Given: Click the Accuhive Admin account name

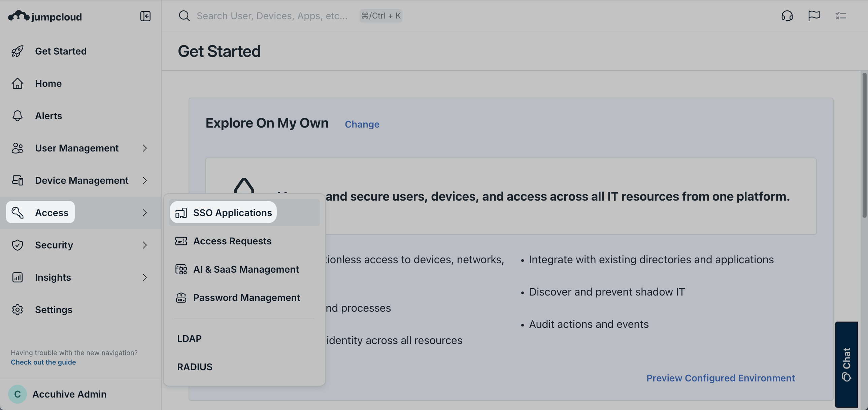Looking at the screenshot, I should pos(69,394).
